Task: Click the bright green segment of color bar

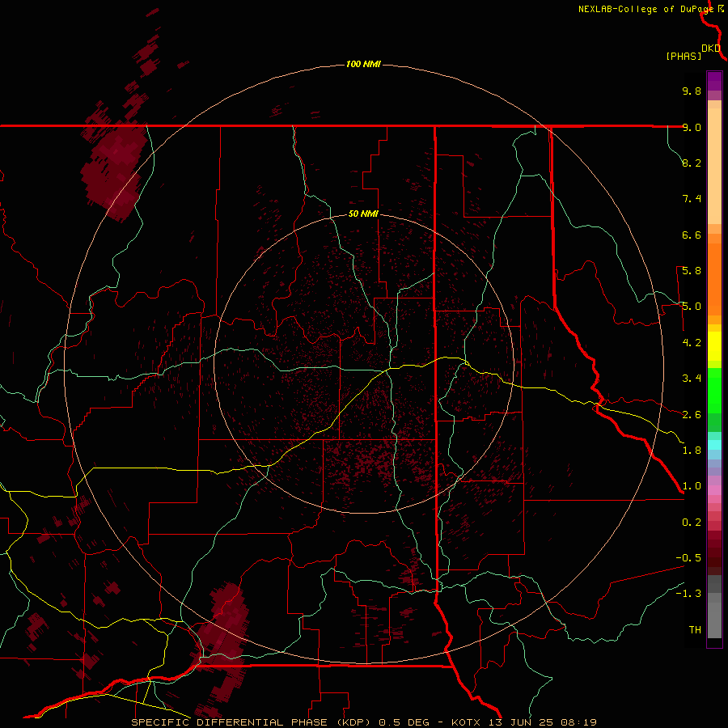Action: [x=714, y=390]
